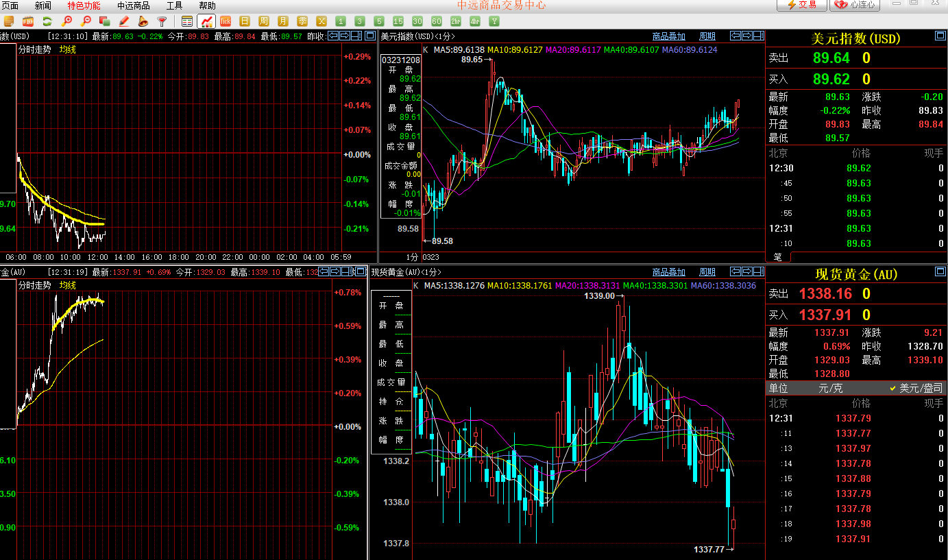Select the 30 minute period button
This screenshot has height=560, width=948.
coord(417,21)
